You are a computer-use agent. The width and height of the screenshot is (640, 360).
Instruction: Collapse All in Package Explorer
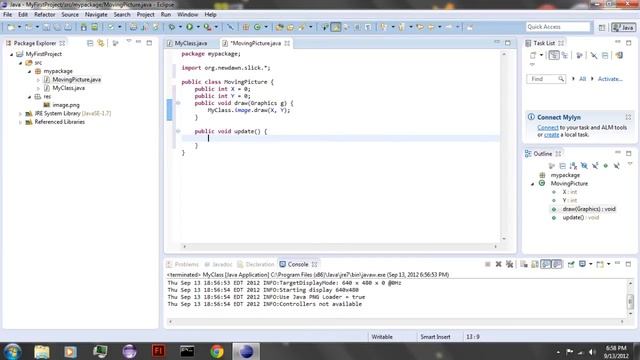[x=90, y=43]
